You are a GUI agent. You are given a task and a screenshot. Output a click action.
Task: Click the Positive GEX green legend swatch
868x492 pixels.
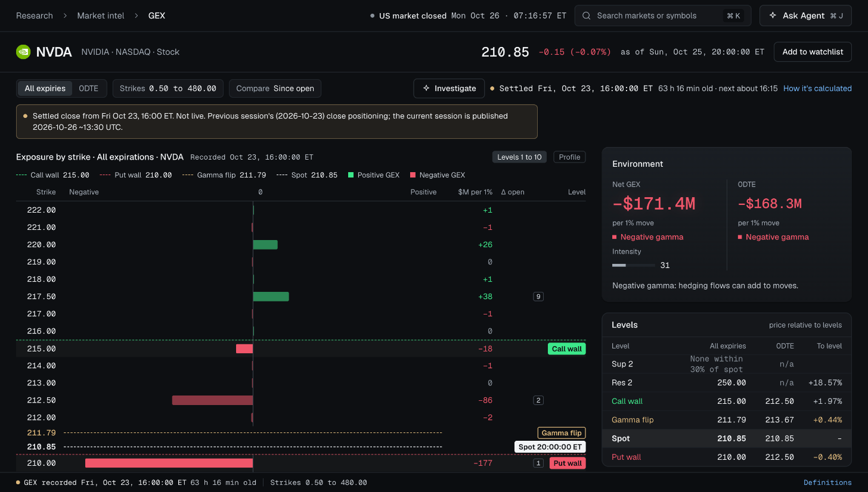pos(351,175)
